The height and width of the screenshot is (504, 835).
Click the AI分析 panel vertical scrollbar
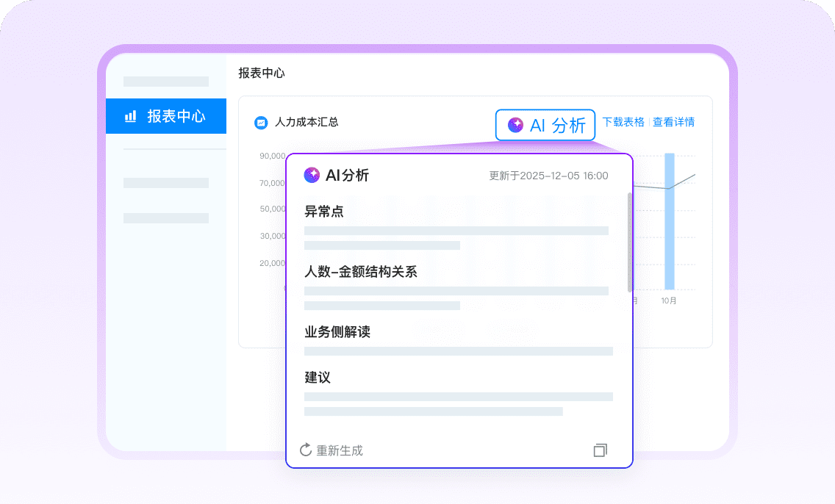click(630, 242)
